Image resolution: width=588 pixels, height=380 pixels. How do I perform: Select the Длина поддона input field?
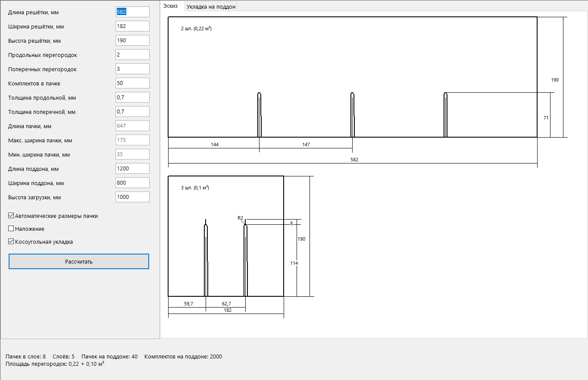[132, 169]
